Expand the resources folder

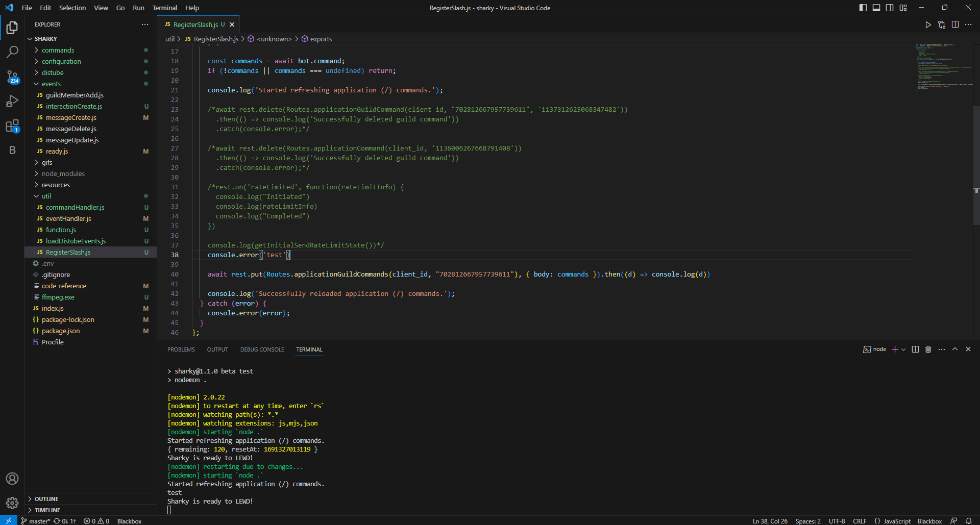coord(90,185)
